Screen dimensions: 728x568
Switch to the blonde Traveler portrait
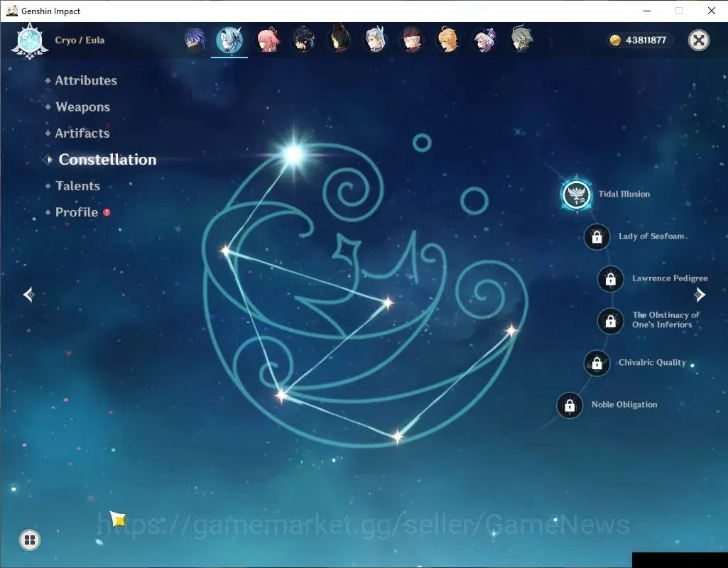click(x=448, y=40)
